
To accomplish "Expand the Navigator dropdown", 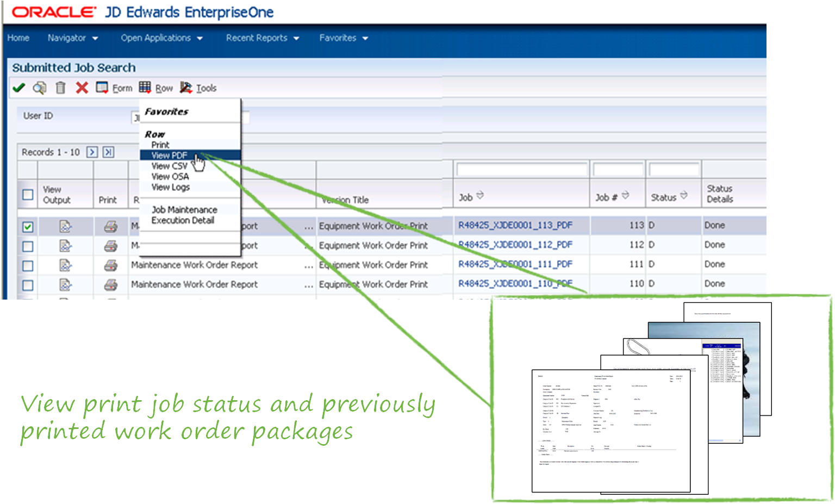I will coord(73,38).
